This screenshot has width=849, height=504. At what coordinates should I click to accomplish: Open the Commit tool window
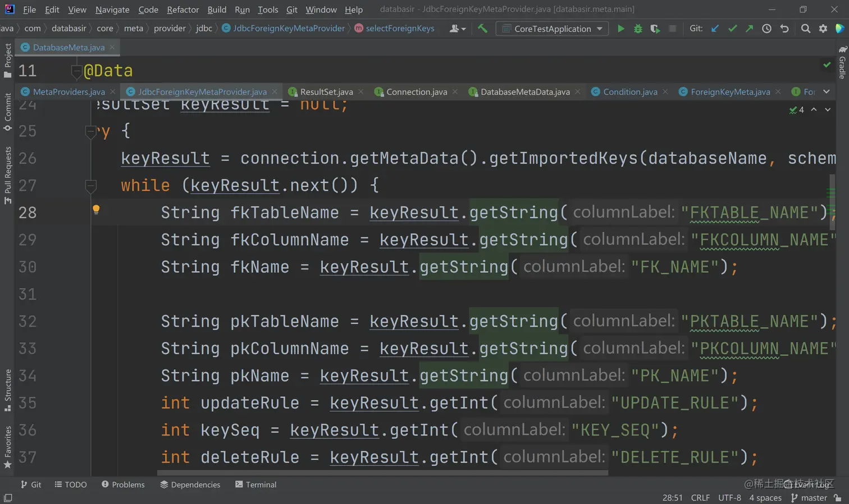click(x=8, y=112)
